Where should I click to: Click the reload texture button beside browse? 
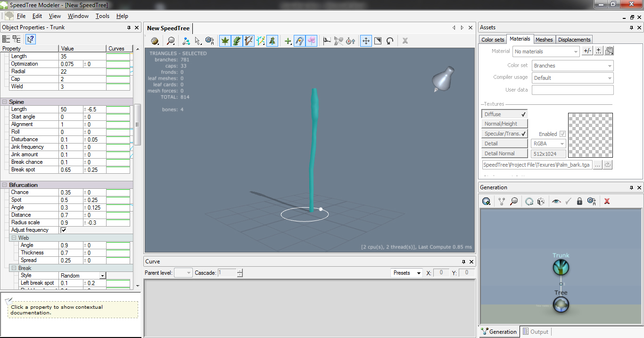pyautogui.click(x=608, y=165)
